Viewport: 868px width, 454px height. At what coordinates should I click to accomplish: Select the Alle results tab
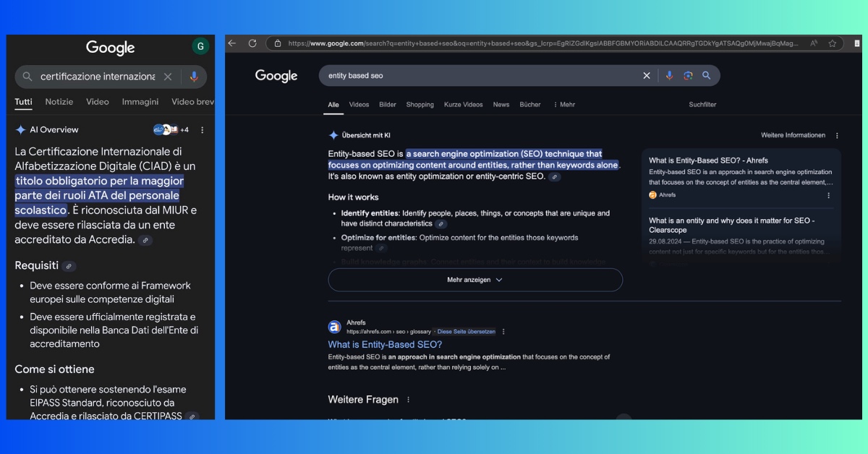pyautogui.click(x=333, y=105)
